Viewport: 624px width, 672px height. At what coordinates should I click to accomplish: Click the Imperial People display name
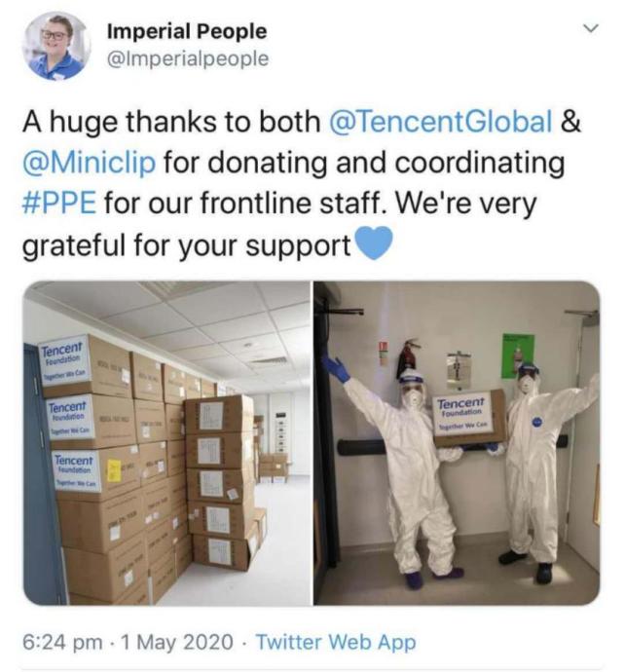tap(187, 32)
